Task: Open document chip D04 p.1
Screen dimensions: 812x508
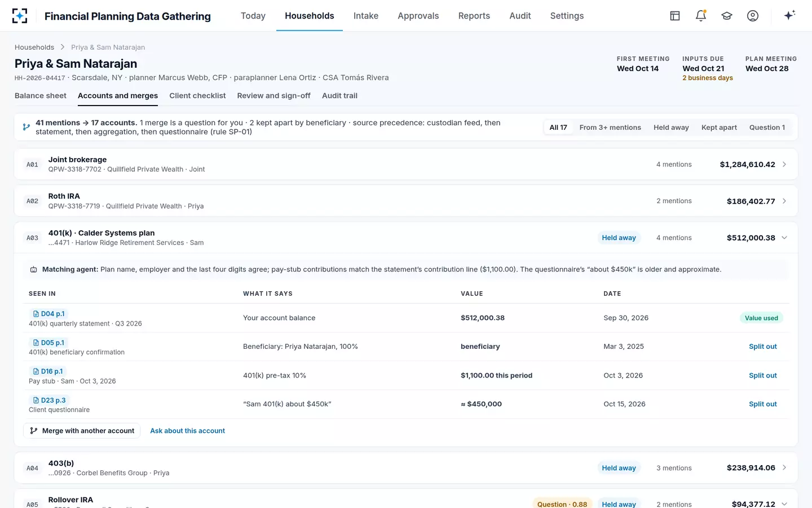Action: [48, 314]
